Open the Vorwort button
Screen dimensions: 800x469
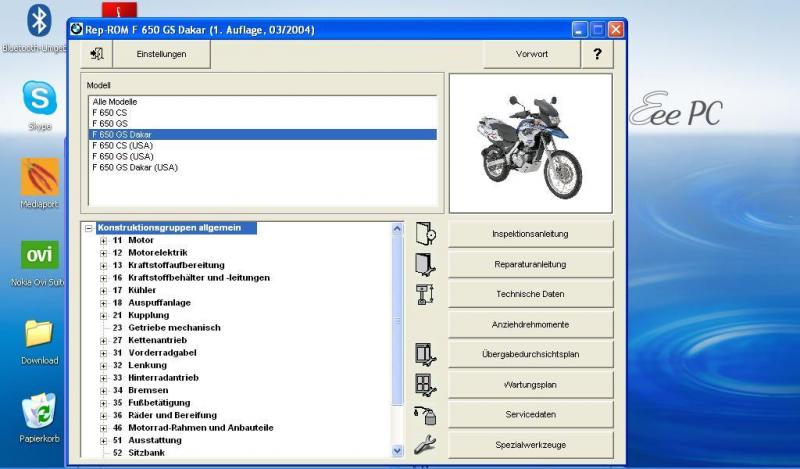(x=531, y=54)
